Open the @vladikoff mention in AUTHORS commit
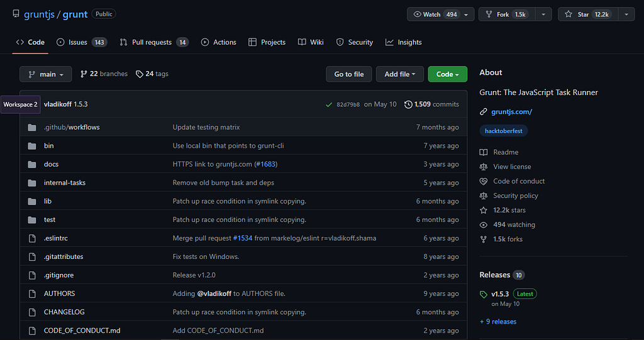 pyautogui.click(x=214, y=293)
